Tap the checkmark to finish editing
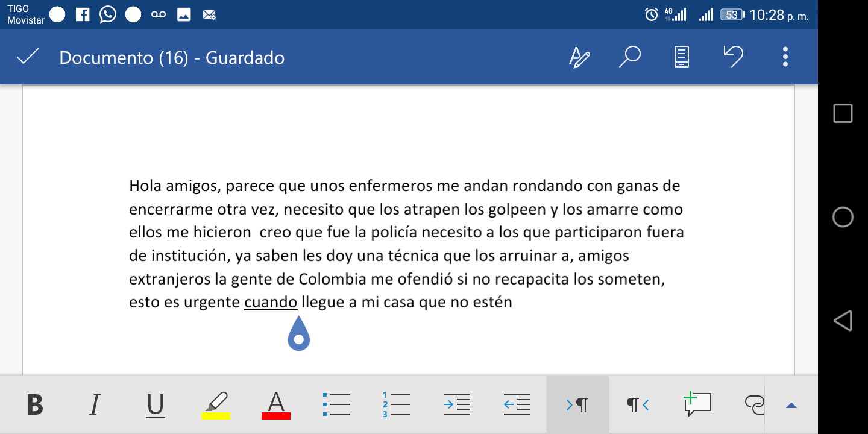 click(28, 57)
